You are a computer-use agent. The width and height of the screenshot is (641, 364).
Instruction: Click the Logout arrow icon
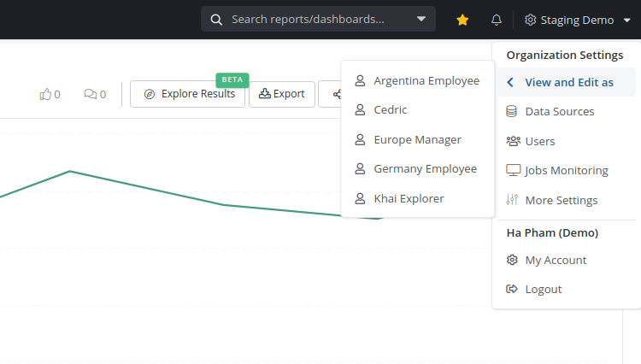point(512,289)
